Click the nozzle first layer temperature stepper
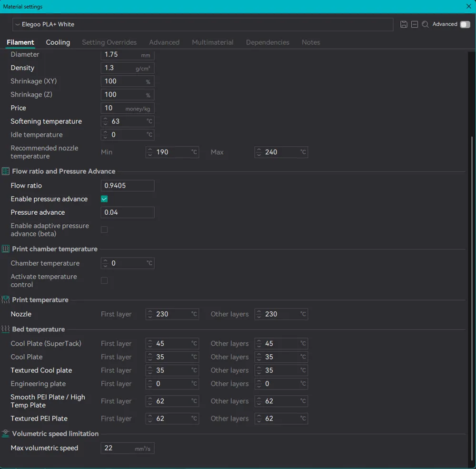 [x=150, y=314]
